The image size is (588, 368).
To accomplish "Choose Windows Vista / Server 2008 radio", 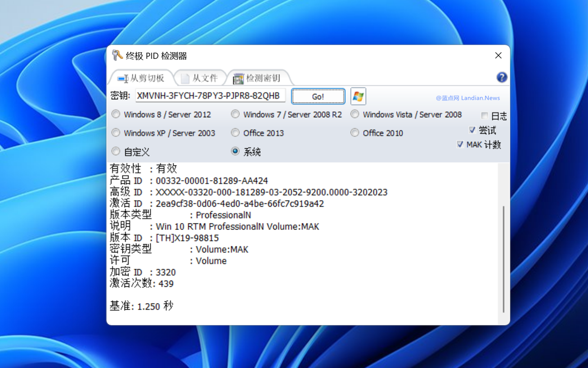I will (355, 114).
